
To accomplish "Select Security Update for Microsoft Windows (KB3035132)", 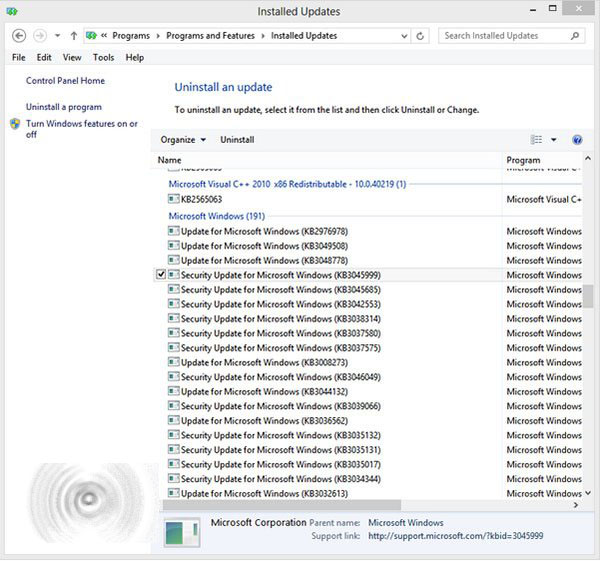I will [280, 435].
